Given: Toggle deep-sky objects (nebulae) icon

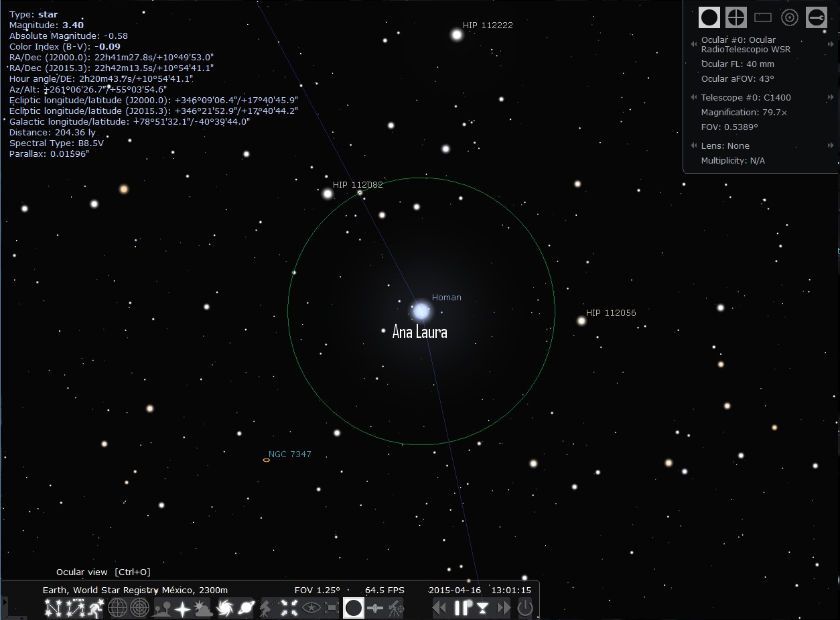Looking at the screenshot, I should (x=224, y=608).
